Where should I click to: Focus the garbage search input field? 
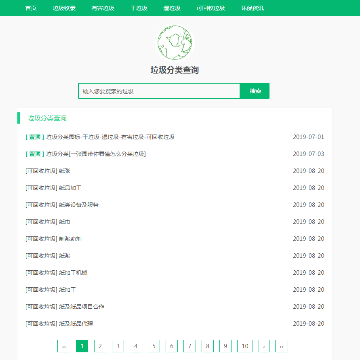[x=159, y=91]
